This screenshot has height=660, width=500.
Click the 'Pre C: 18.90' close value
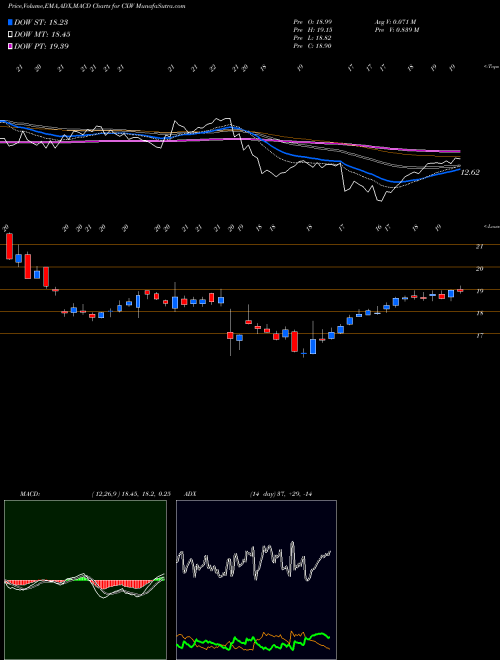313,45
